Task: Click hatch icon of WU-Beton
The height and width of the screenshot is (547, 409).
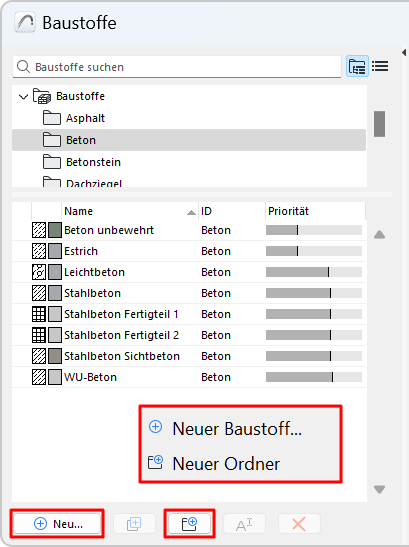Action: [39, 377]
